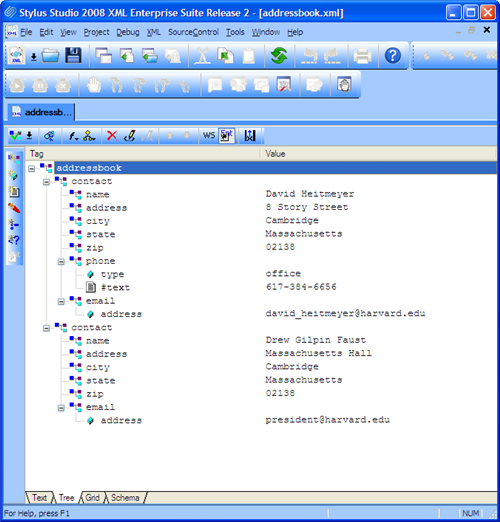Viewport: 500px width, 522px height.
Task: Click the colored window icon in debug toolbar
Action: coord(284,85)
